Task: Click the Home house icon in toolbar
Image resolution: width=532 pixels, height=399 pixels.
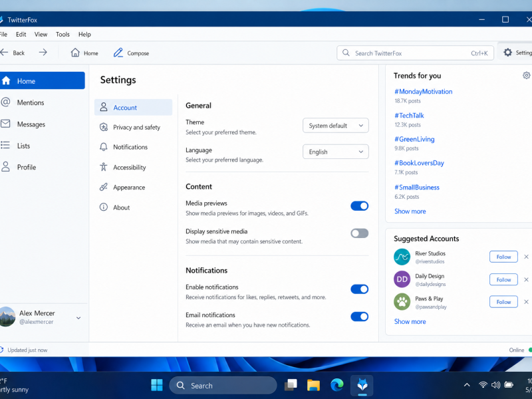Action: [75, 53]
